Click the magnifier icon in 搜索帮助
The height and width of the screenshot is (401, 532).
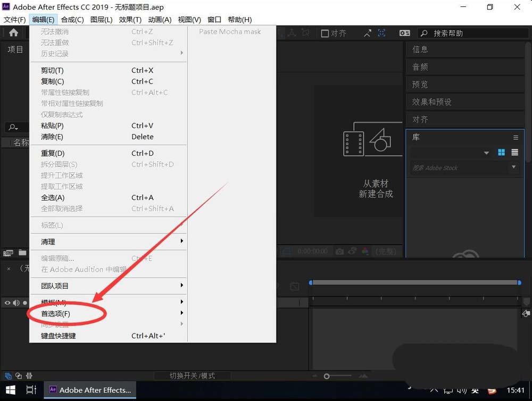point(424,34)
